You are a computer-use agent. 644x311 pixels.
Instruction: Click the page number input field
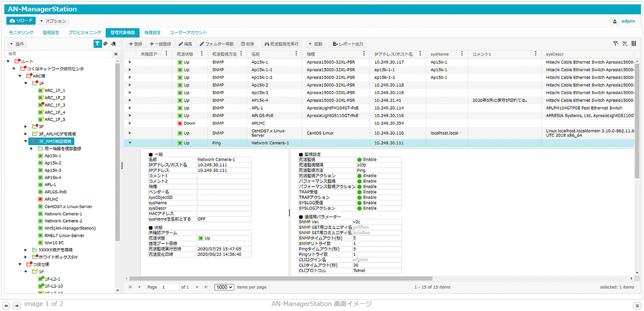pyautogui.click(x=169, y=287)
